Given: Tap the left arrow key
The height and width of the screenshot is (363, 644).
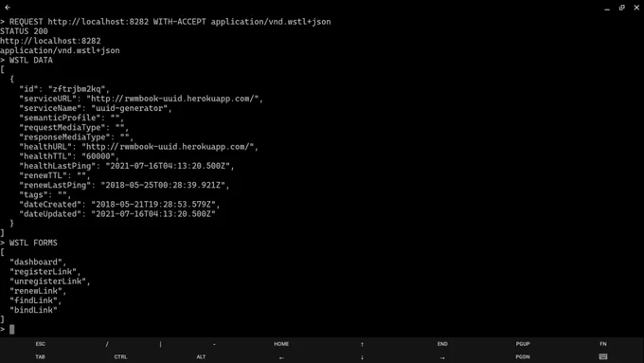Looking at the screenshot, I should click(281, 357).
